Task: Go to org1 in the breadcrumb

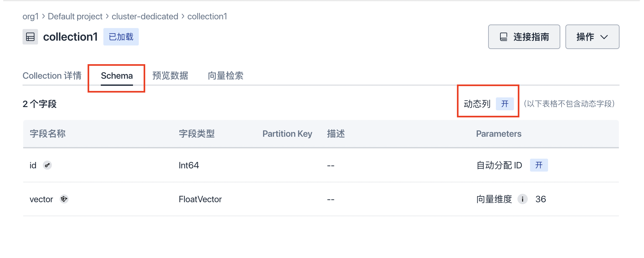Action: 31,16
